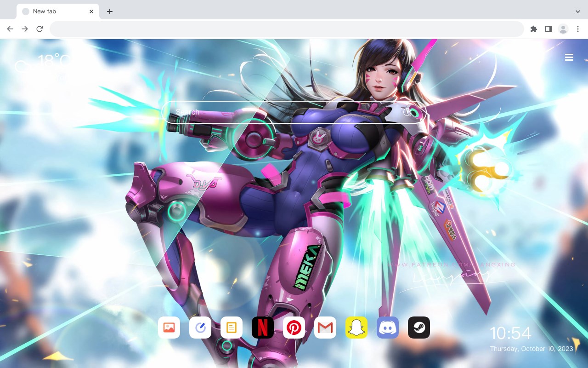Go forward to next page
The height and width of the screenshot is (368, 588).
click(25, 29)
